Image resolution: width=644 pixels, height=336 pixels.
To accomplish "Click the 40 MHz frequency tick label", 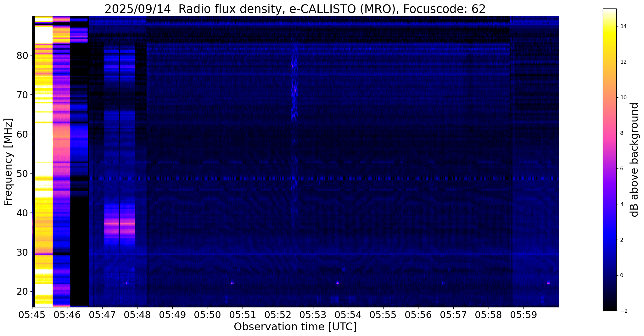I will click(22, 213).
